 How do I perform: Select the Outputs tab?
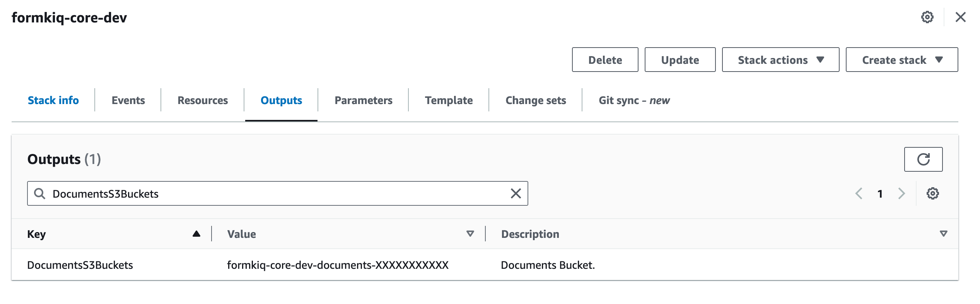[x=281, y=101]
